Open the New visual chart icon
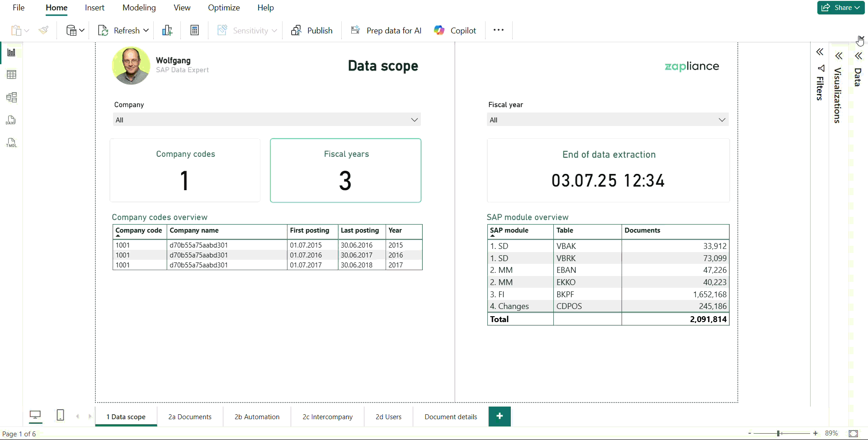 pyautogui.click(x=167, y=30)
